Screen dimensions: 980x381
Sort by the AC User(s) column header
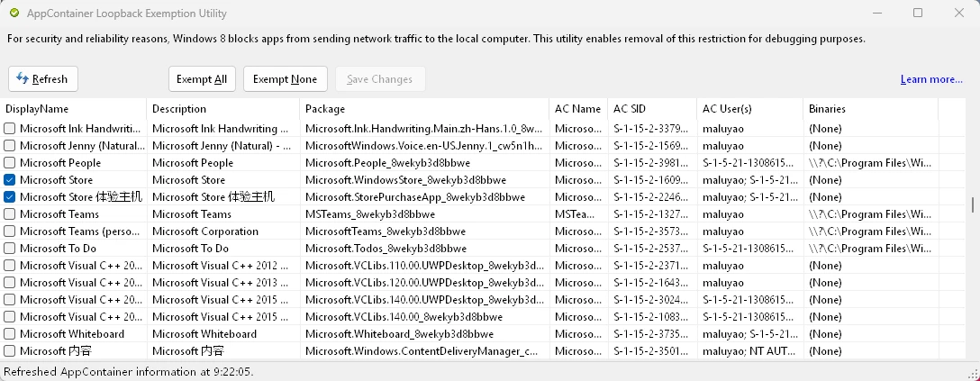coord(750,109)
